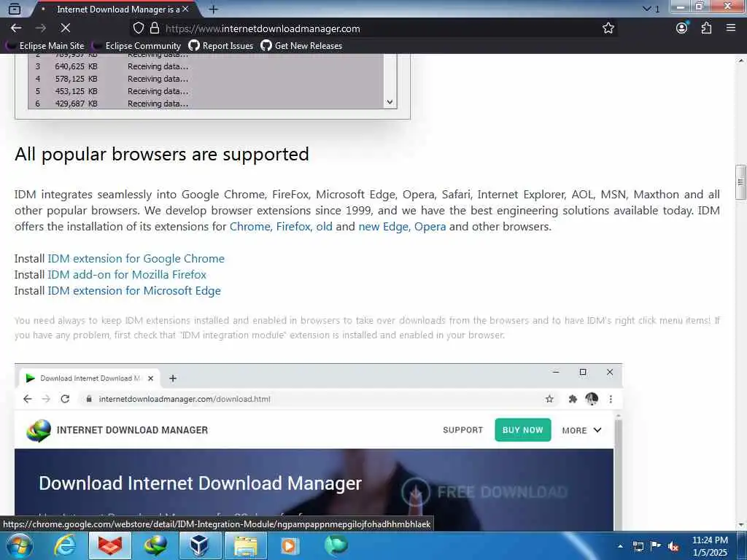Open IDM extension for Google Chrome
The height and width of the screenshot is (560, 747).
click(x=136, y=259)
